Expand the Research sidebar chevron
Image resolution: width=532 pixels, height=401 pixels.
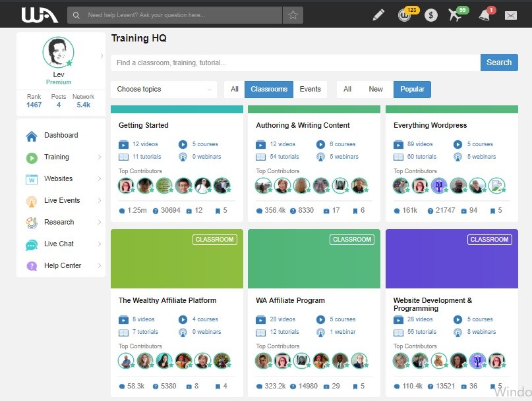point(100,222)
